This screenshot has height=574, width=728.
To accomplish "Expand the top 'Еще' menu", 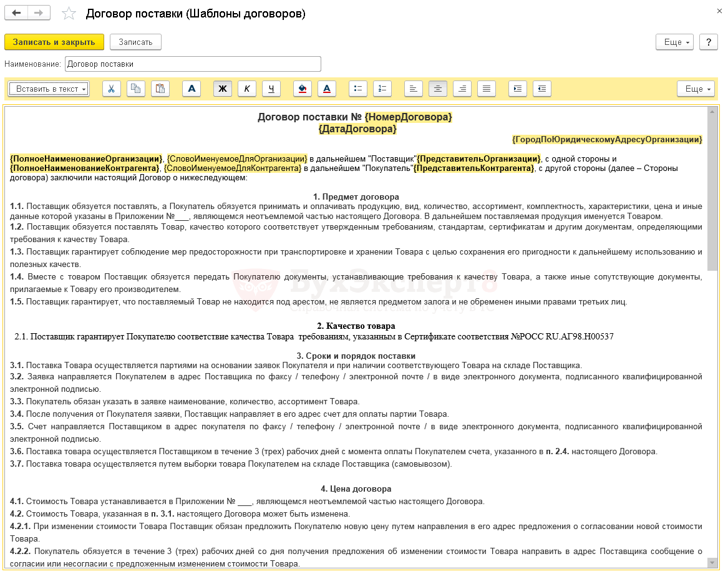I will 675,42.
